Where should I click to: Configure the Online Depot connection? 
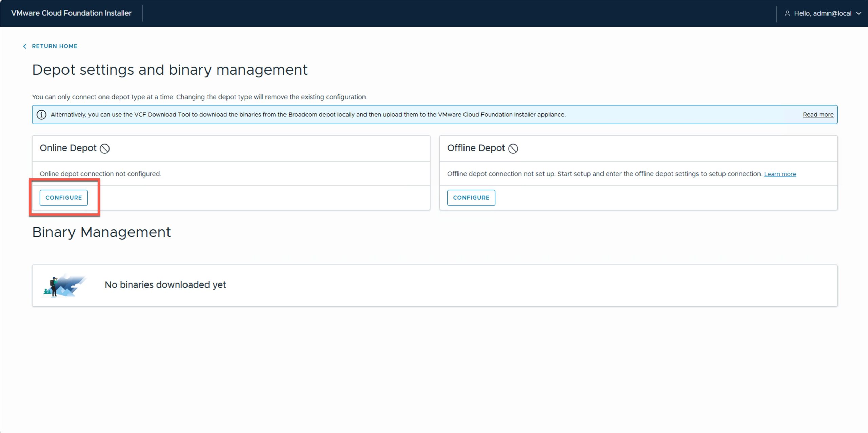point(64,198)
